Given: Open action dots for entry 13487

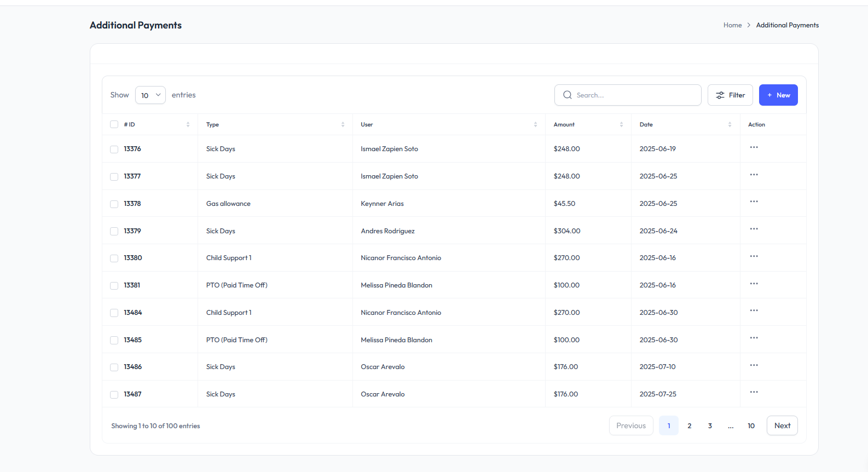Looking at the screenshot, I should coord(754,392).
